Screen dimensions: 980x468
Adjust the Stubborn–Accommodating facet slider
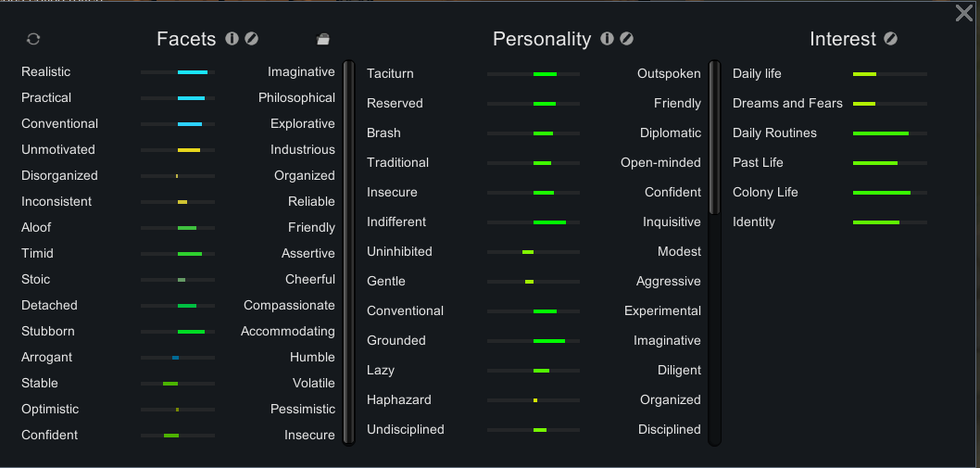click(178, 332)
